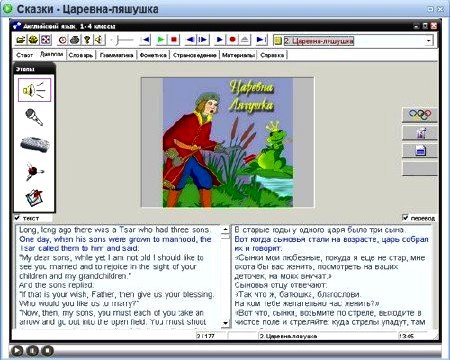Stop playback with the red square button
The height and width of the screenshot is (360, 450).
tap(174, 40)
